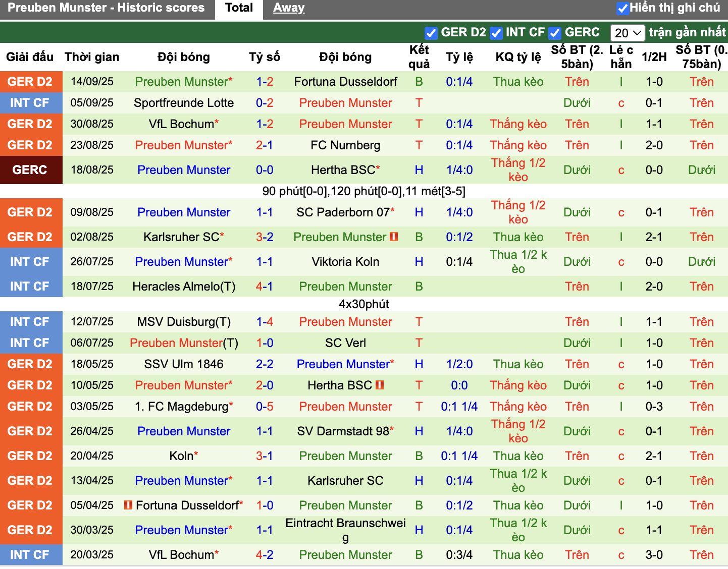Click the red card icon next to Karlsruher SC match Preuben Munster

pyautogui.click(x=394, y=237)
